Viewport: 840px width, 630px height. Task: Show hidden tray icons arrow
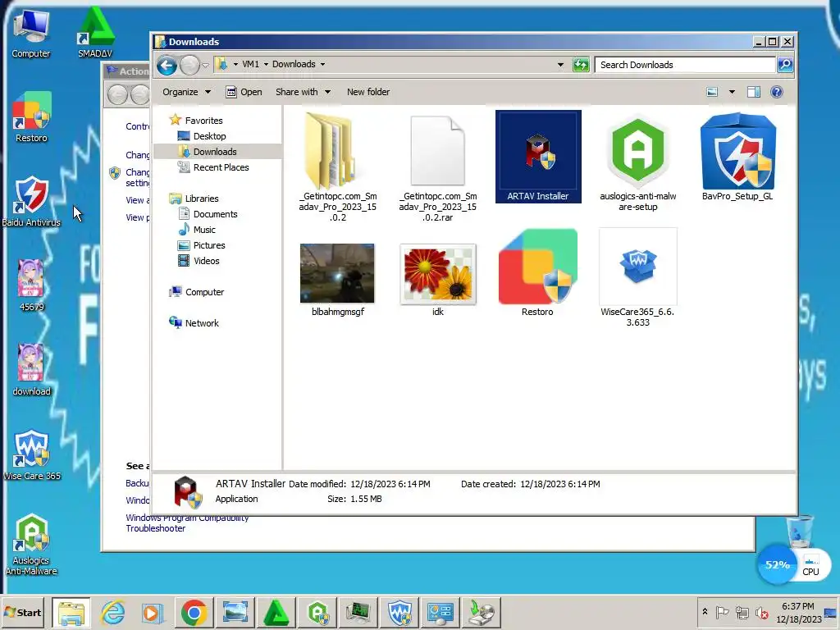[x=705, y=612]
